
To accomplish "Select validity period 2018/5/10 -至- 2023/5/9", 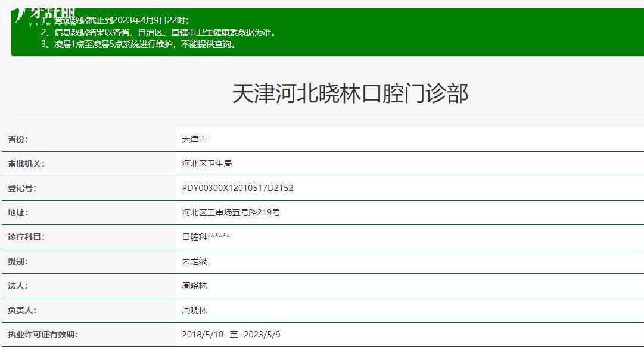I will [231, 335].
